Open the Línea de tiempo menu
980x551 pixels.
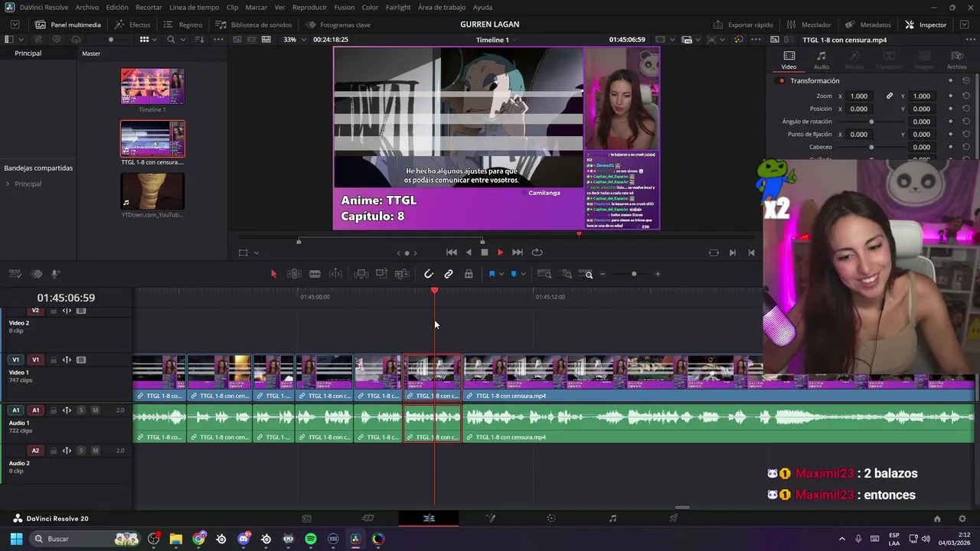194,7
